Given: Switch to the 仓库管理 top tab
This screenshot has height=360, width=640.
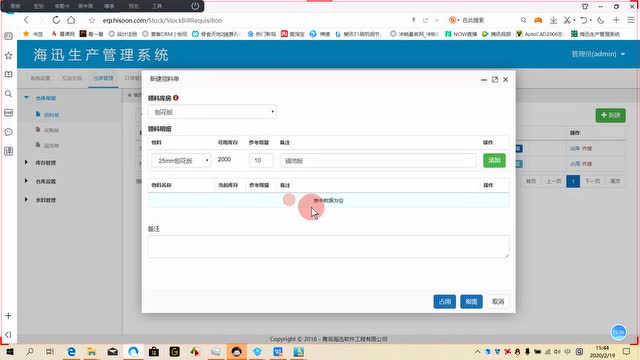Looking at the screenshot, I should [x=103, y=78].
